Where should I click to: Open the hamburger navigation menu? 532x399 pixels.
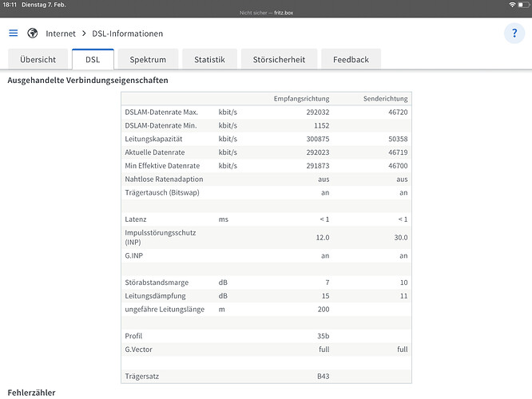[14, 34]
